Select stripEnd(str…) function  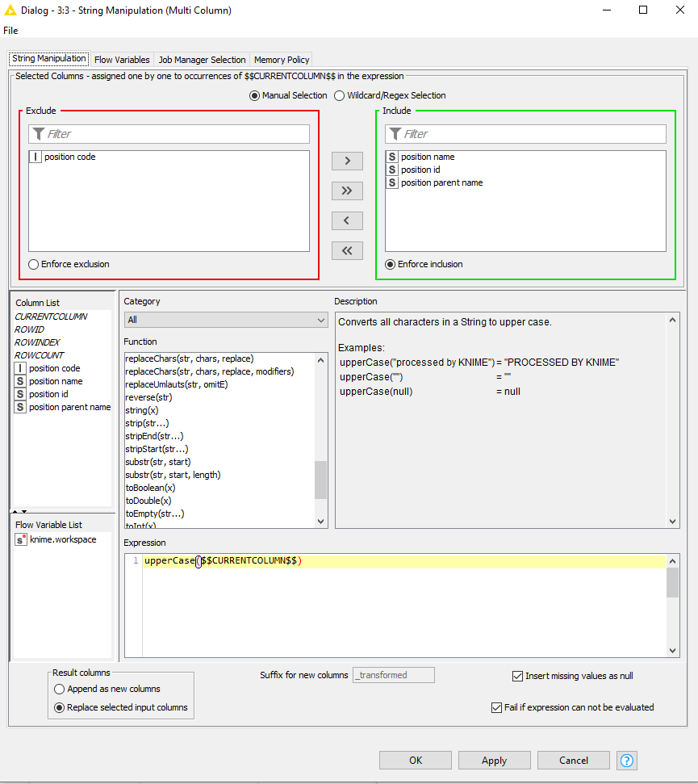154,437
